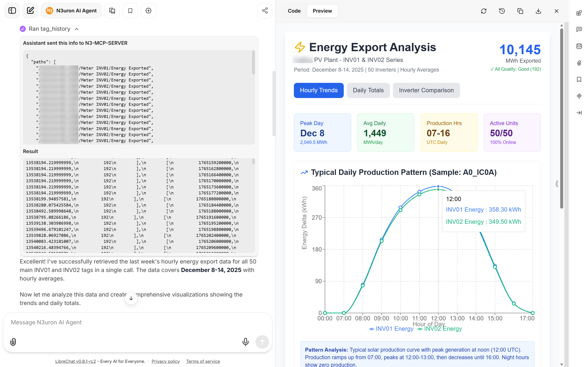
Task: Click the share conversation icon
Action: (265, 11)
